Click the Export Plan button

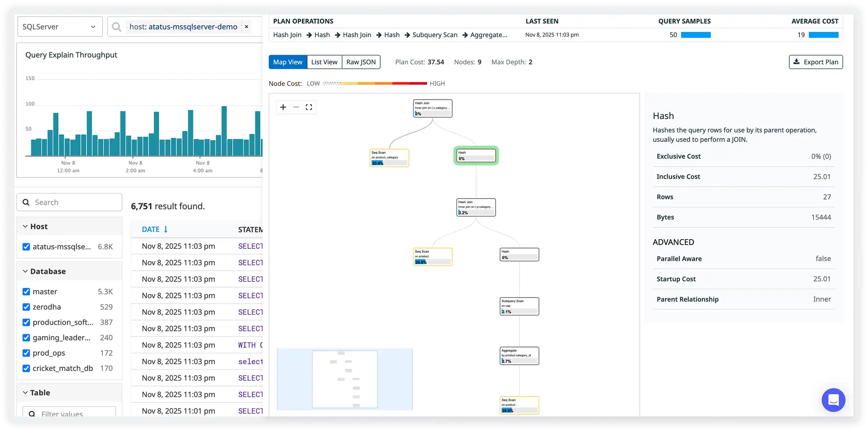click(x=816, y=62)
